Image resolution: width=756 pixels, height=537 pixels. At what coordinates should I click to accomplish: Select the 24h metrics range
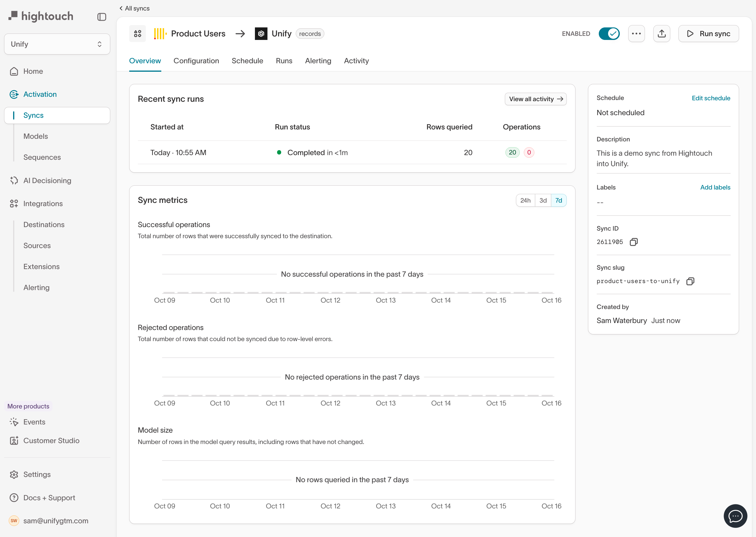click(x=525, y=200)
